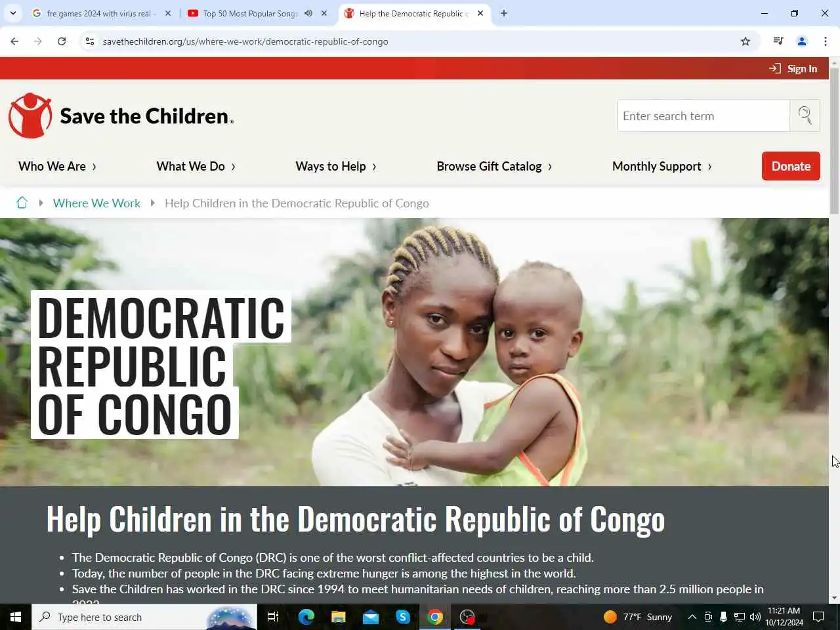Open the breadcrumb home icon
840x630 pixels.
pos(22,203)
